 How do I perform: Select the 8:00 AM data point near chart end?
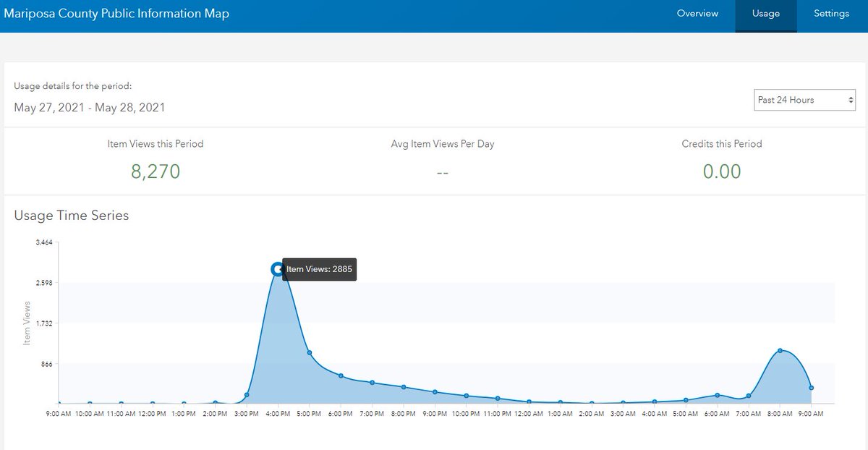779,350
